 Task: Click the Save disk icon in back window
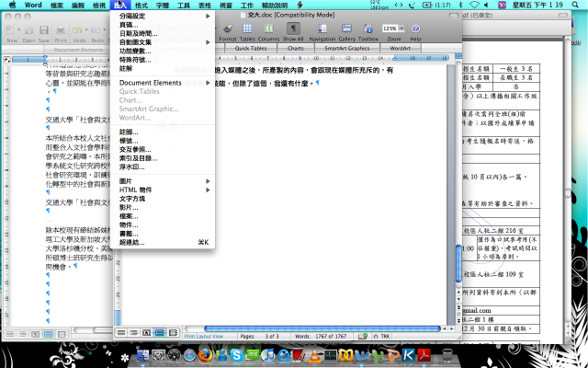point(44,30)
